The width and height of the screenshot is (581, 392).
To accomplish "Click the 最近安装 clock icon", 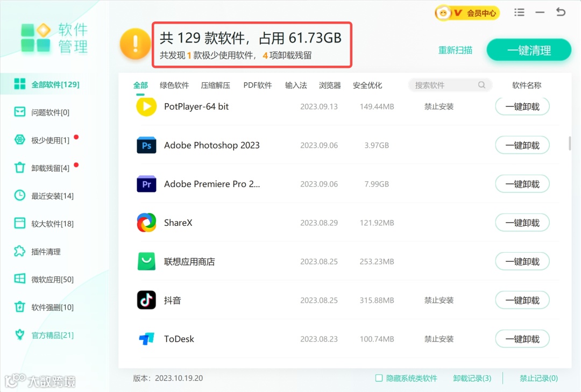I will pyautogui.click(x=20, y=195).
